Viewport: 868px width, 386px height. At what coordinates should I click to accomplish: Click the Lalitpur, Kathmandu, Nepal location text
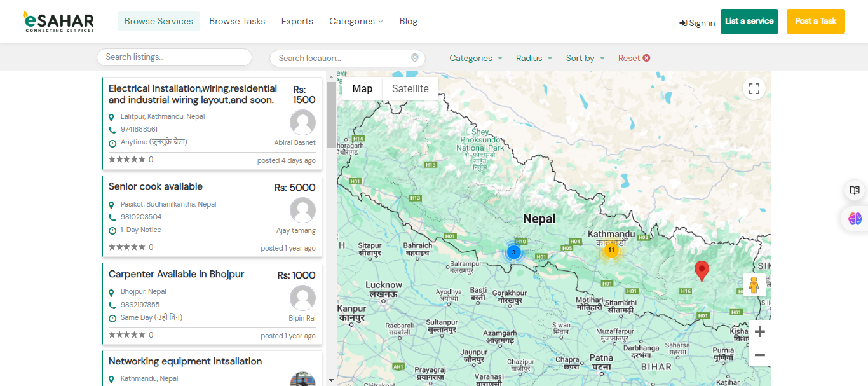[x=163, y=116]
